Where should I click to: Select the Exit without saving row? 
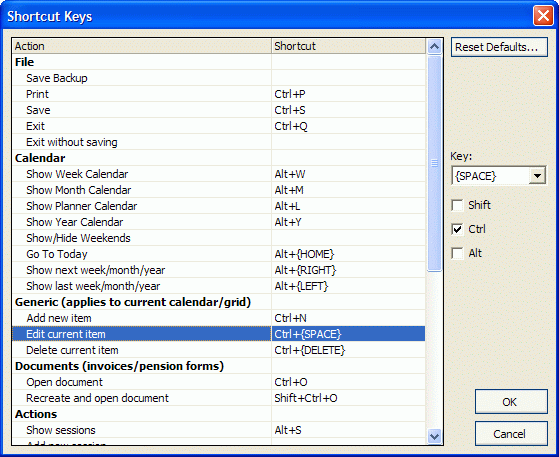[x=219, y=142]
